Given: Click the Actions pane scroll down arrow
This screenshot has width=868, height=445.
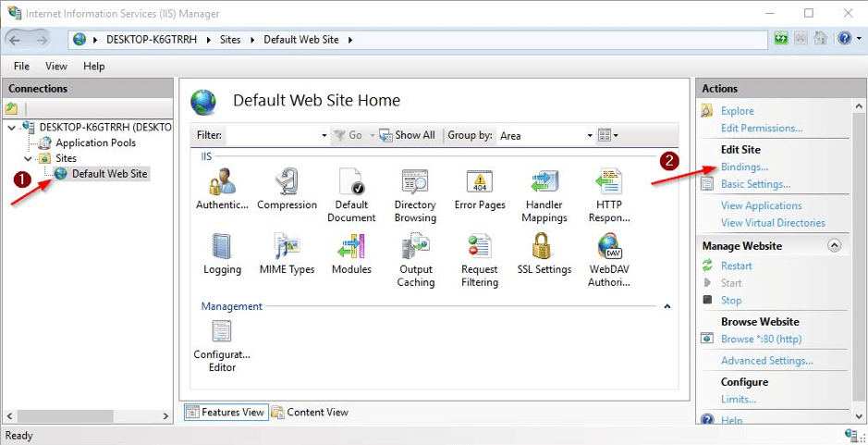Looking at the screenshot, I should pyautogui.click(x=858, y=416).
